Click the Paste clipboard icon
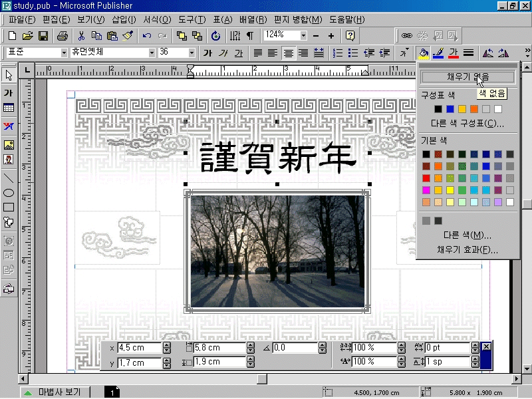532x399 pixels. pos(112,36)
